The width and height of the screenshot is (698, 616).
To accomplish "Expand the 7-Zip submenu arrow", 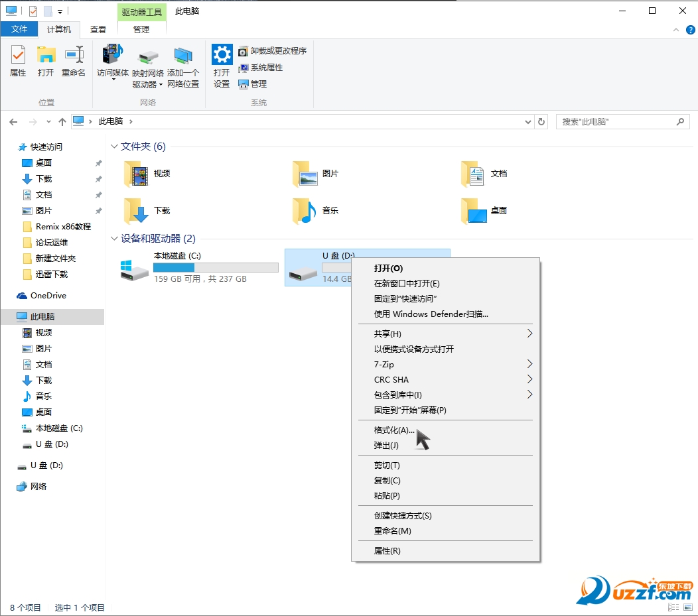I will 529,364.
